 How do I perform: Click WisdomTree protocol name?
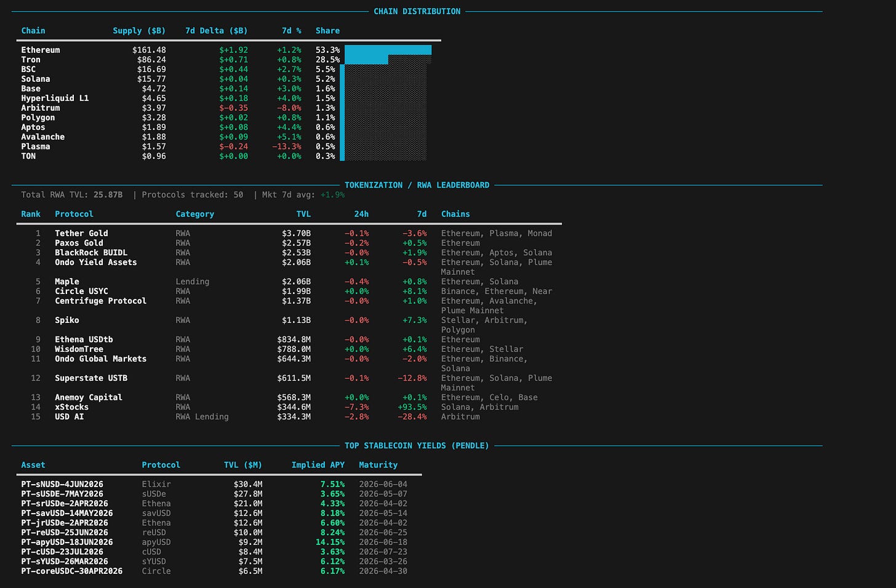[x=79, y=349]
